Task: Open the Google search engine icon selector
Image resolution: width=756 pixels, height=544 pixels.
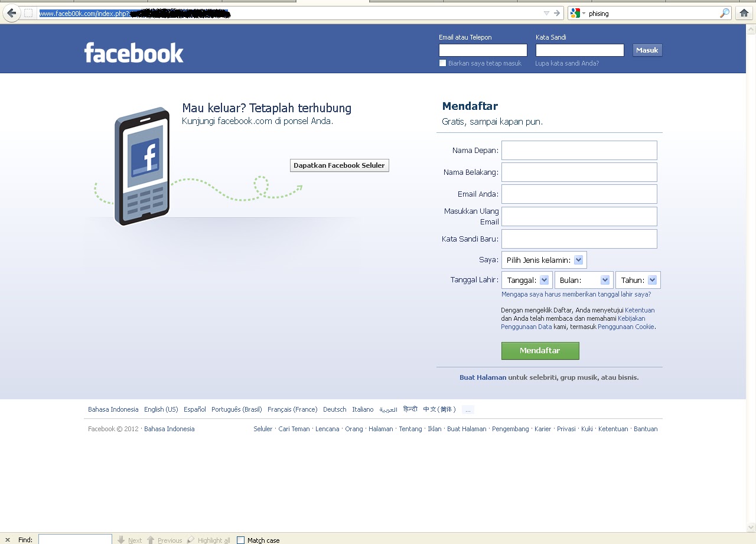Action: (578, 13)
